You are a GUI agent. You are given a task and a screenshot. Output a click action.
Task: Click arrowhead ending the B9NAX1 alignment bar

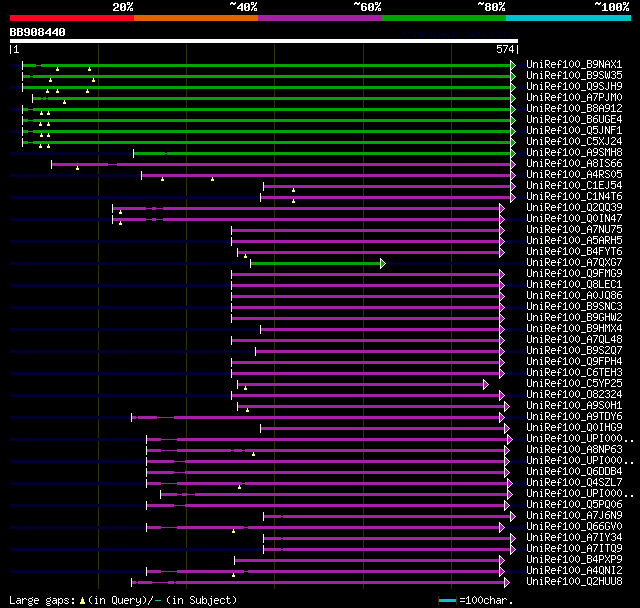(x=513, y=65)
